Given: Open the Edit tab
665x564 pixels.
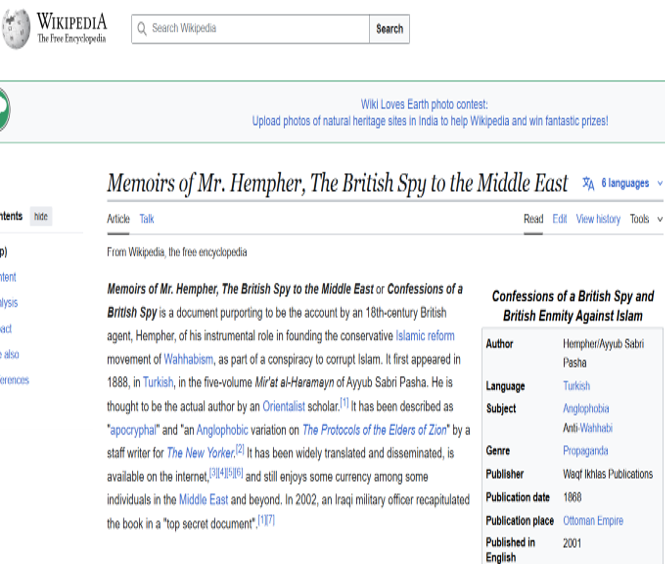Looking at the screenshot, I should pyautogui.click(x=559, y=219).
